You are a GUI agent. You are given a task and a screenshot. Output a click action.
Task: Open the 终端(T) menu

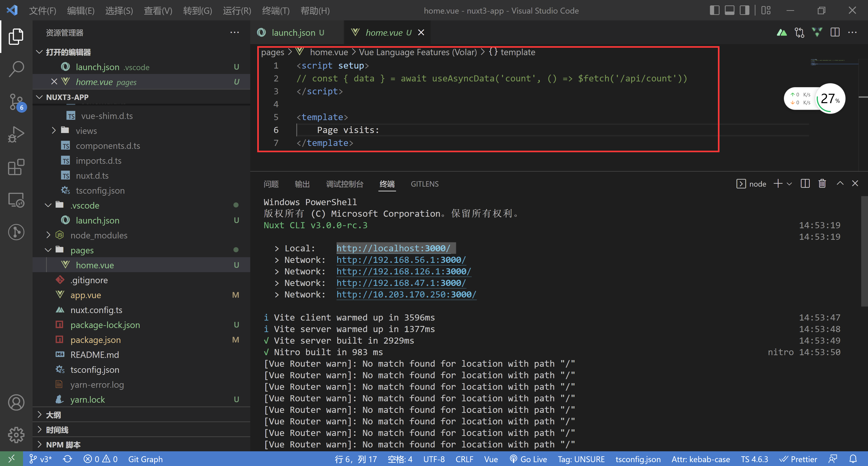pyautogui.click(x=276, y=10)
